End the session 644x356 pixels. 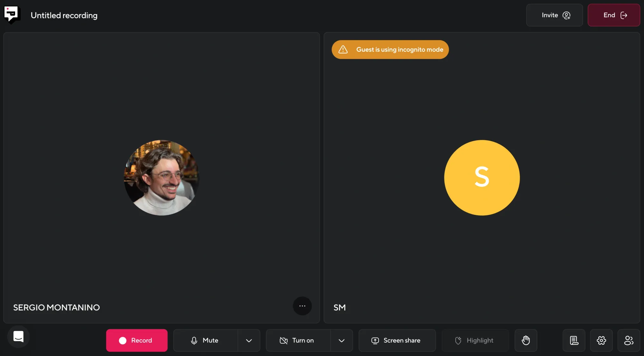point(613,15)
